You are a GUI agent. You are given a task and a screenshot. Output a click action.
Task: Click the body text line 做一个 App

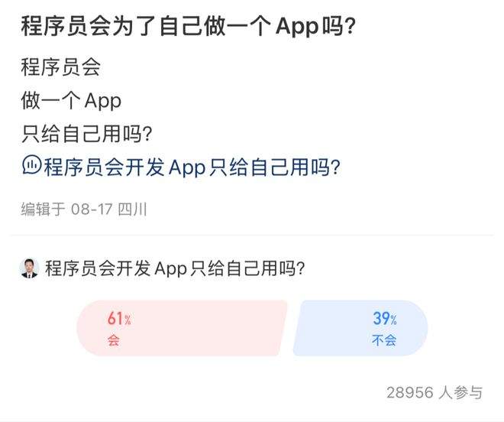72,100
